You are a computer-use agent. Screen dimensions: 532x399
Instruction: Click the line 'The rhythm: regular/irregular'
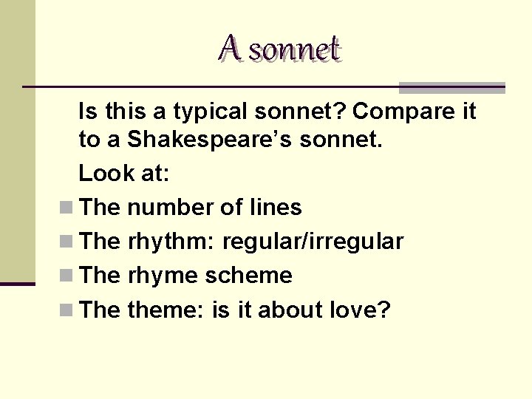pyautogui.click(x=241, y=242)
